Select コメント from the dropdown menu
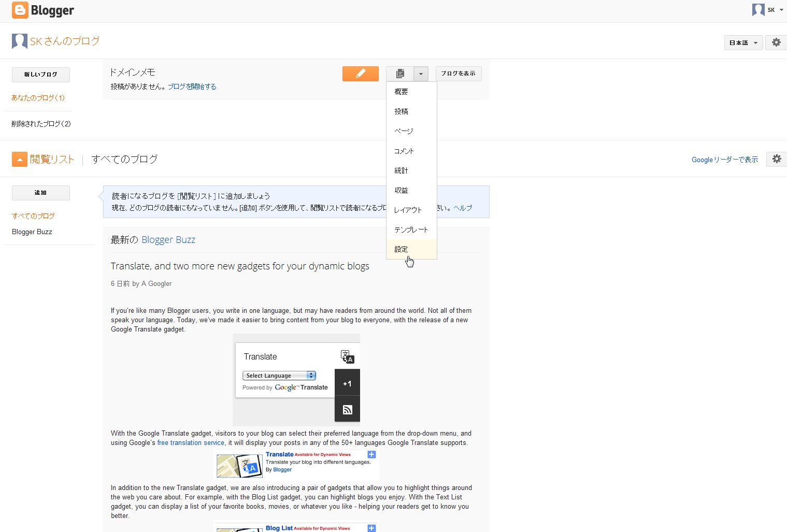 411,151
